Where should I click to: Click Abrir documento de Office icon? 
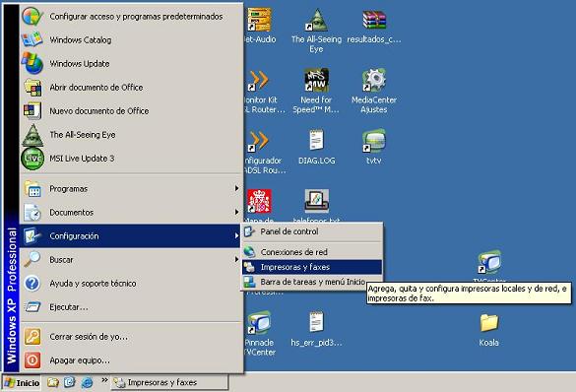(32, 88)
